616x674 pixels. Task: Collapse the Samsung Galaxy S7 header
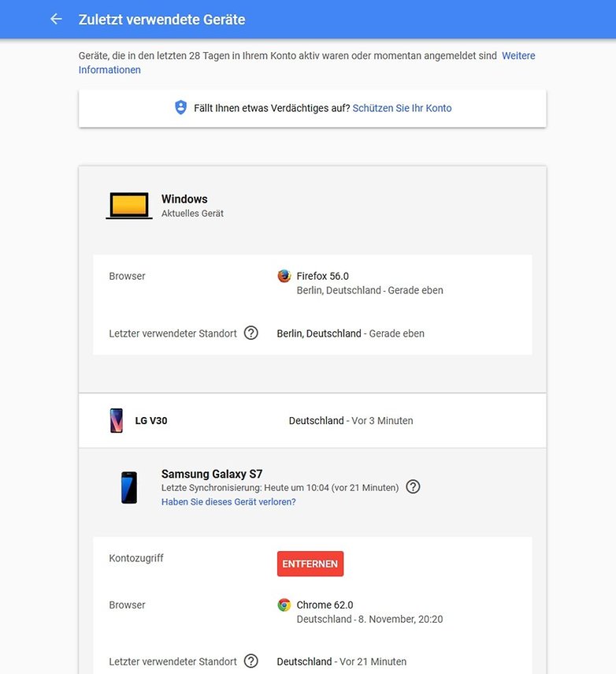[x=312, y=487]
